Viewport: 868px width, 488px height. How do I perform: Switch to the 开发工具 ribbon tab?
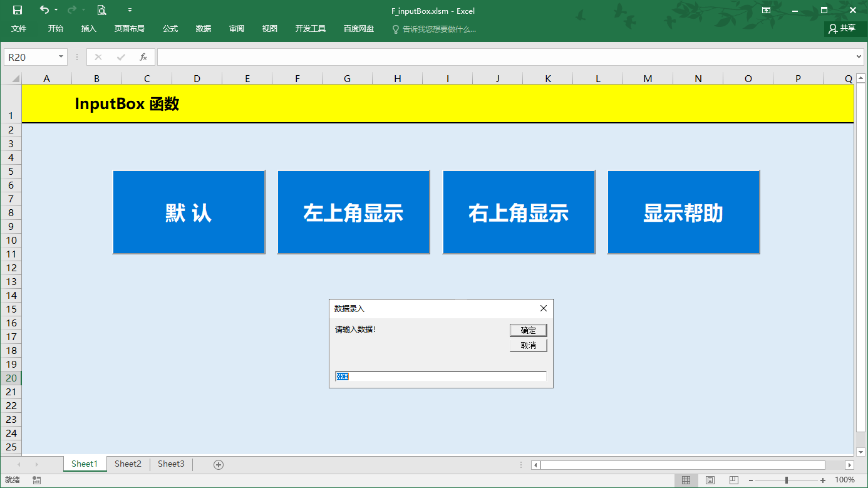pos(309,28)
